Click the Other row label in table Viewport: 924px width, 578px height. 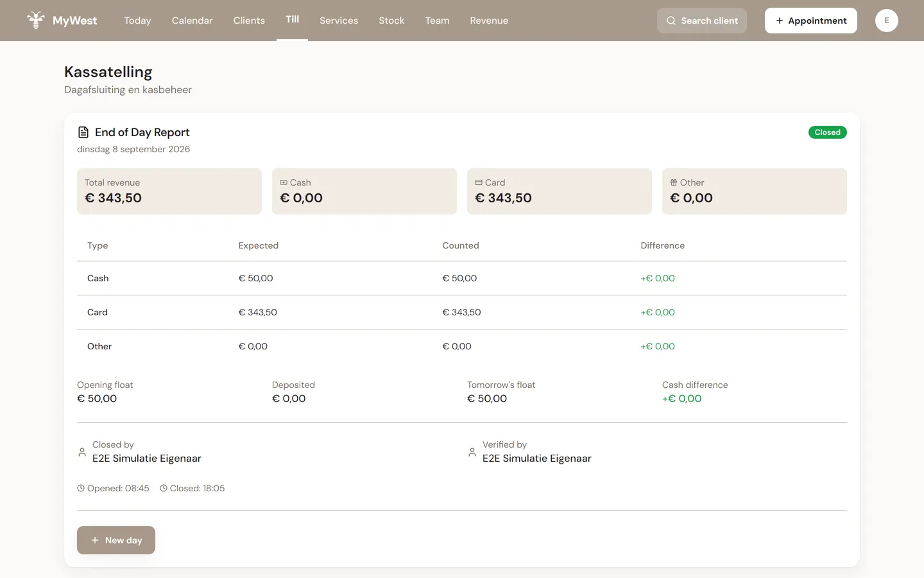99,346
